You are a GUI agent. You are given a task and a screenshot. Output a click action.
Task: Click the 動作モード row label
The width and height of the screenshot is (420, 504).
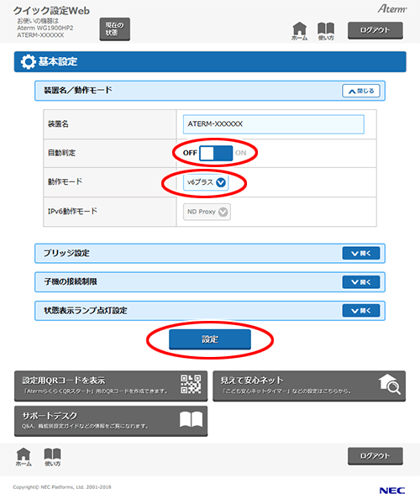(65, 181)
